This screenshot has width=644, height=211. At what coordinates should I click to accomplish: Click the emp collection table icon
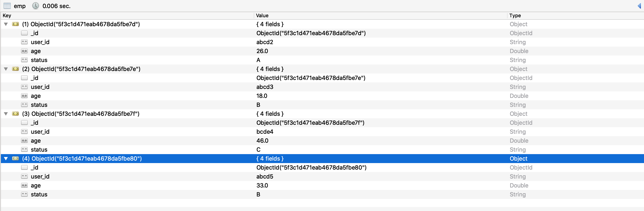(7, 6)
